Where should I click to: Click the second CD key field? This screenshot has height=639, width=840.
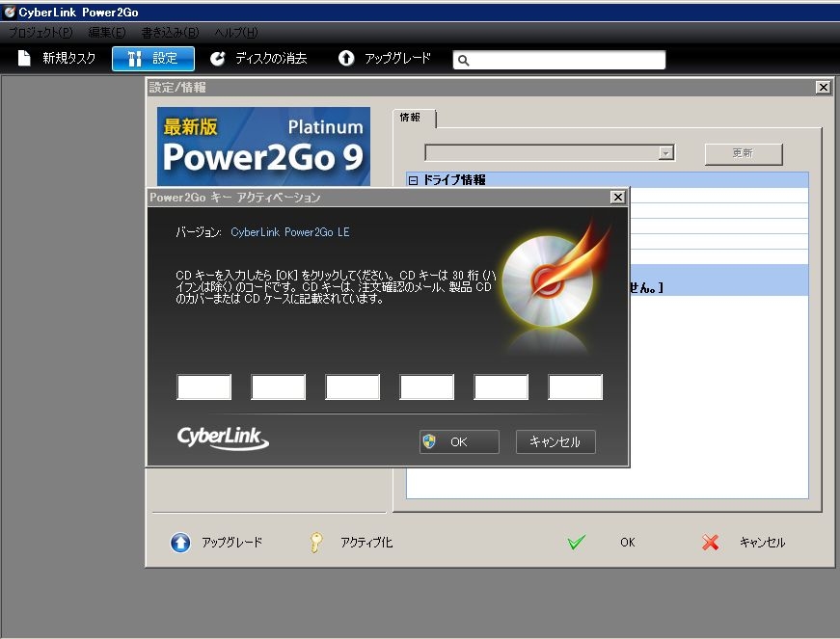pos(278,386)
